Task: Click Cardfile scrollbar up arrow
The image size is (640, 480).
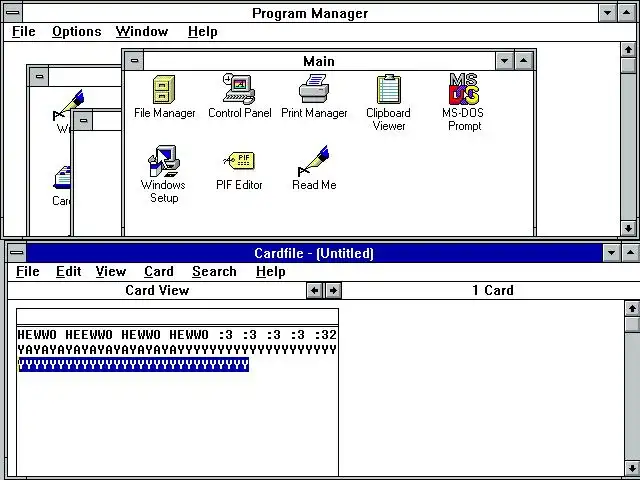Action: pyautogui.click(x=632, y=308)
